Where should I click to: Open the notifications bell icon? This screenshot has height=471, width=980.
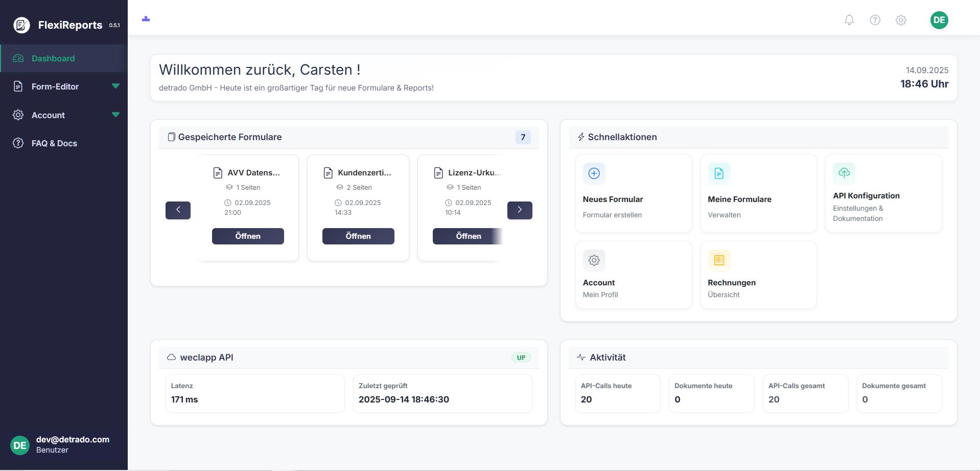[x=849, y=20]
